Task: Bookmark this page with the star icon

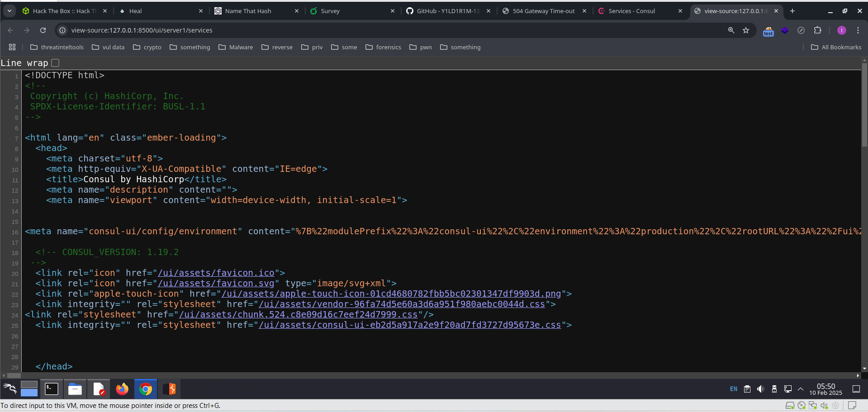Action: 746,30
